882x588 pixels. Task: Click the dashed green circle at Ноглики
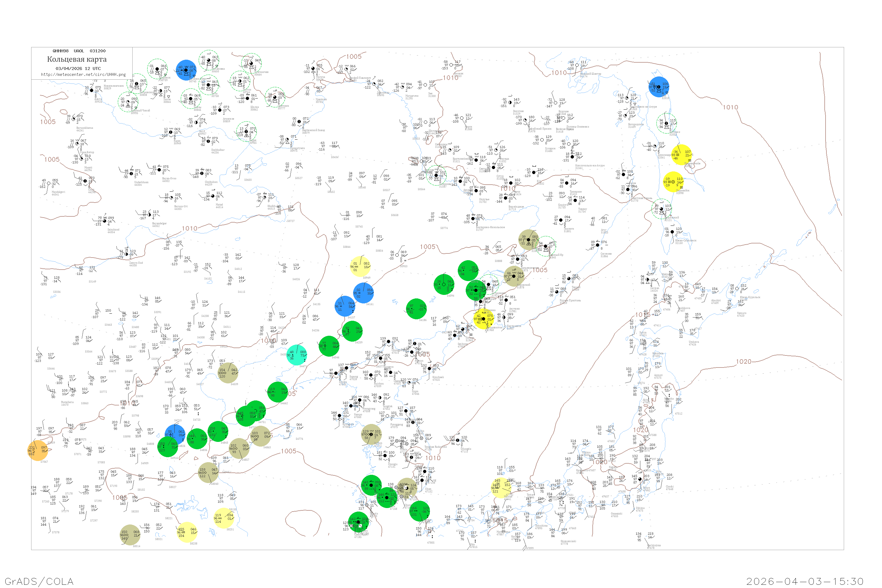(x=666, y=123)
